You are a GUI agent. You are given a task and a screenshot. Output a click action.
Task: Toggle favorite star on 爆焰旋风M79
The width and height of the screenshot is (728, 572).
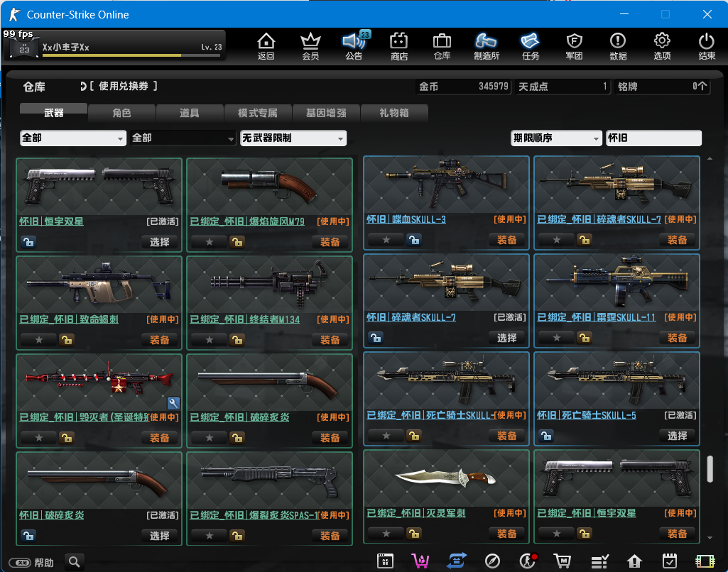coord(210,242)
